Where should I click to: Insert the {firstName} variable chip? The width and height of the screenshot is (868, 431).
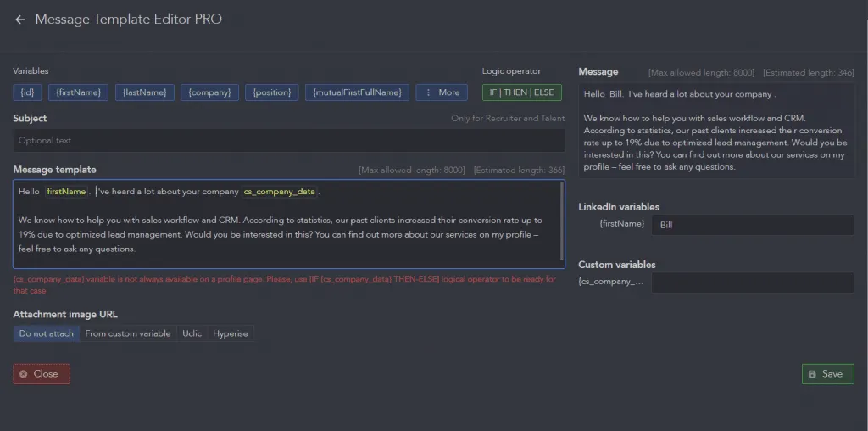pos(78,92)
